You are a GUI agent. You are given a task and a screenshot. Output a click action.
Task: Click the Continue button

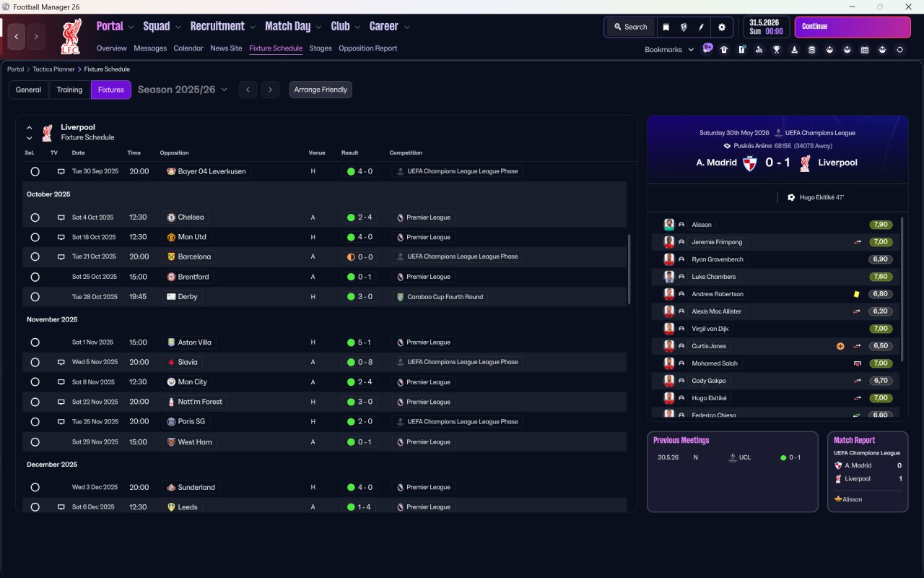pos(853,27)
